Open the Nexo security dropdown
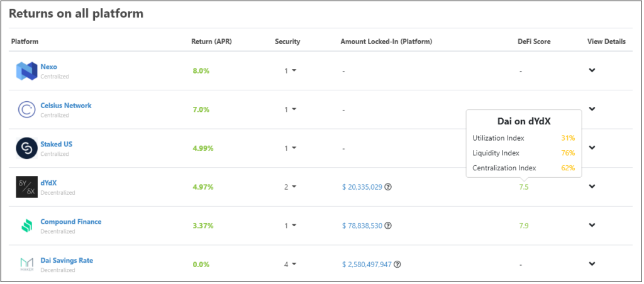The width and height of the screenshot is (644, 284). (291, 71)
